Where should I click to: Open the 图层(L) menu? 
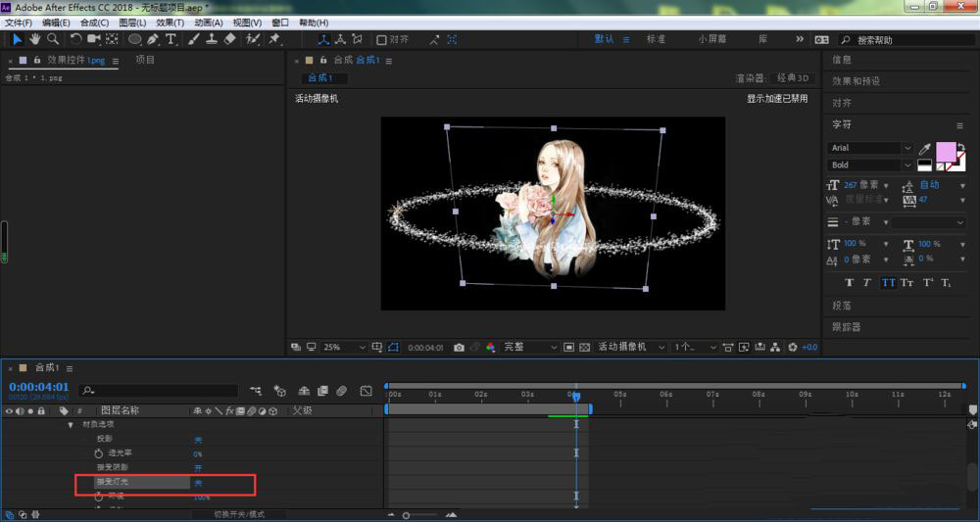[132, 23]
